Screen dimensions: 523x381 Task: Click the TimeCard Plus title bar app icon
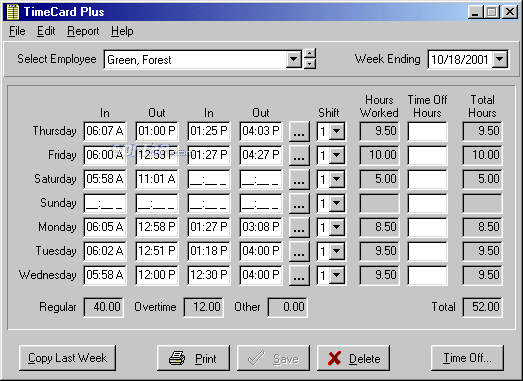coord(12,12)
